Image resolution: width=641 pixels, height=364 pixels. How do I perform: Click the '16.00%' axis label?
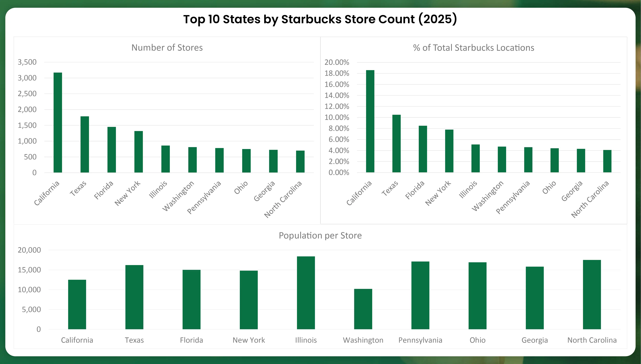[x=337, y=84]
